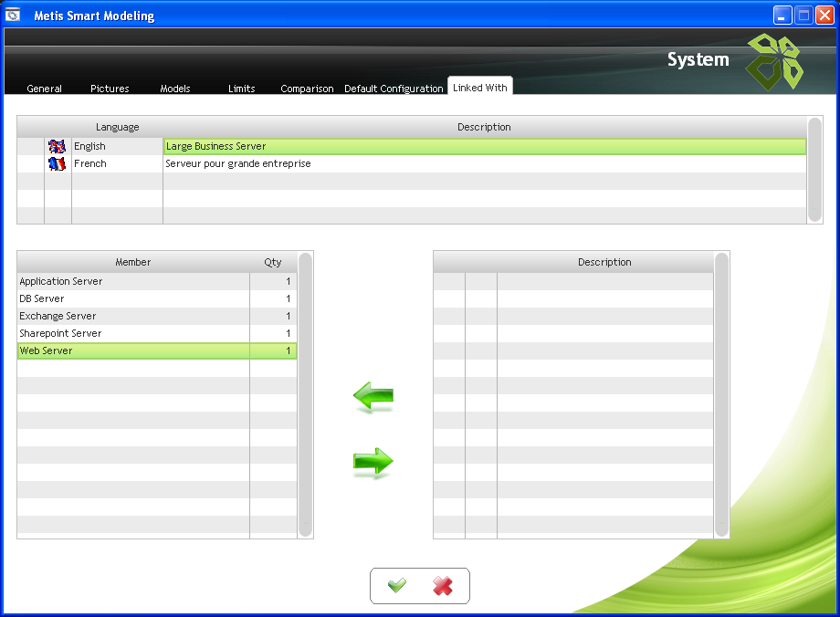Switch to the Comparison tab

tap(307, 89)
